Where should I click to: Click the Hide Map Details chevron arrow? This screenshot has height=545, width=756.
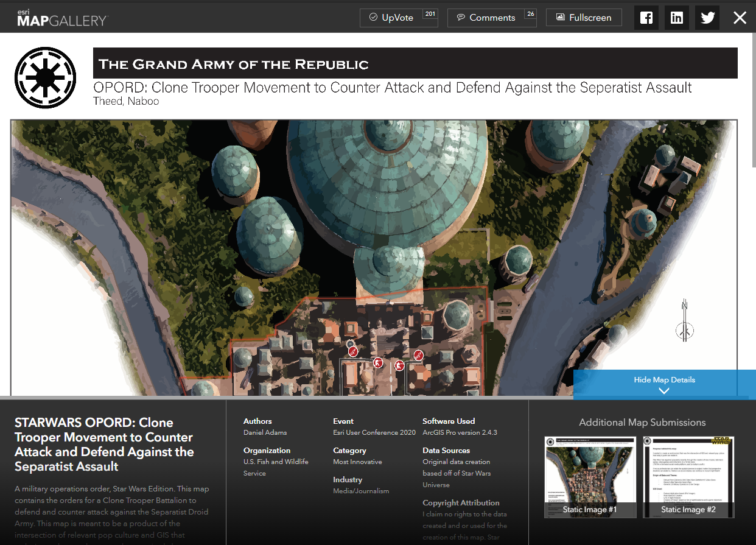[664, 391]
